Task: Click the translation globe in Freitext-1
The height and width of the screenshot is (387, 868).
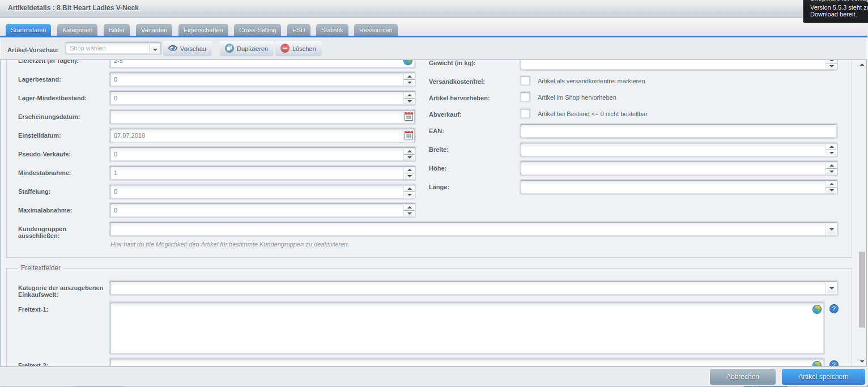Action: [816, 309]
